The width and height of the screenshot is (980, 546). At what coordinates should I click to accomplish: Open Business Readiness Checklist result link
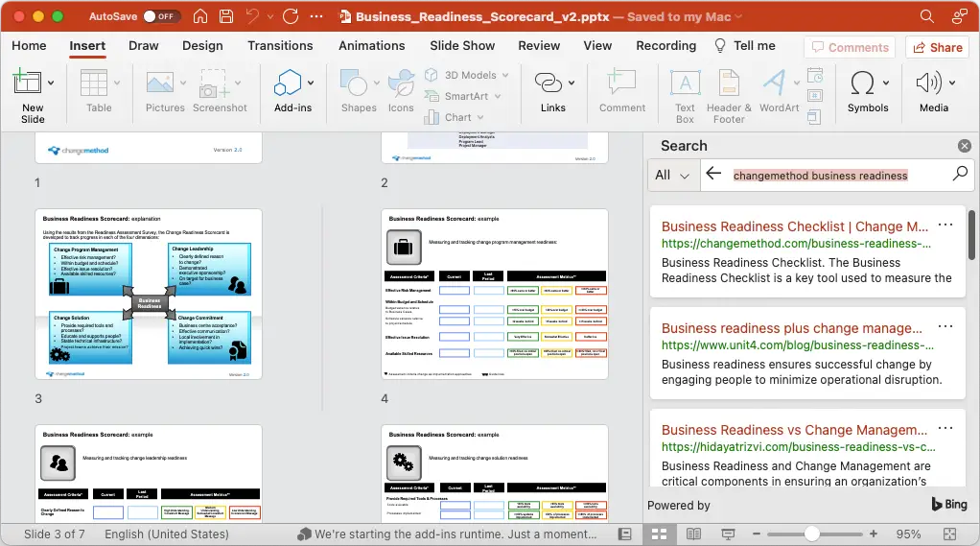click(x=794, y=226)
